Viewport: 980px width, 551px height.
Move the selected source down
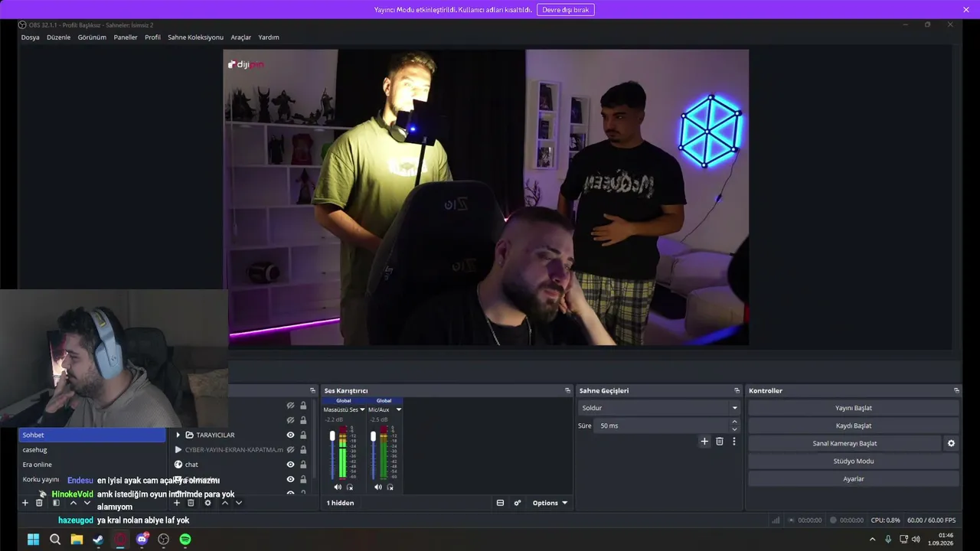point(239,503)
